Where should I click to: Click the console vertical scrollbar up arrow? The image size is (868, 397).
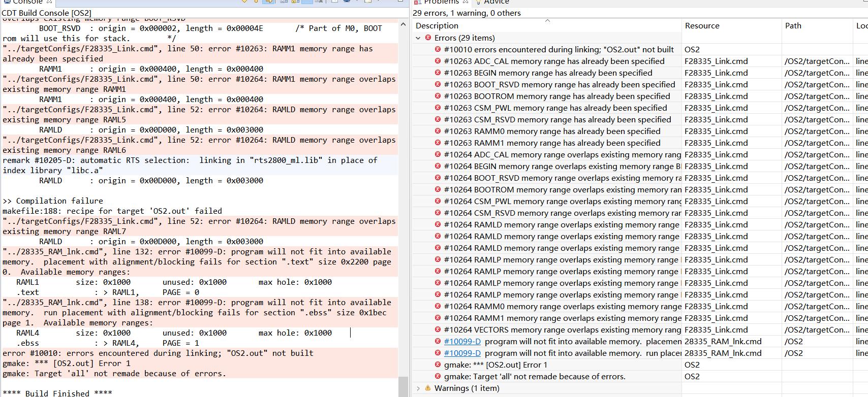pos(404,24)
